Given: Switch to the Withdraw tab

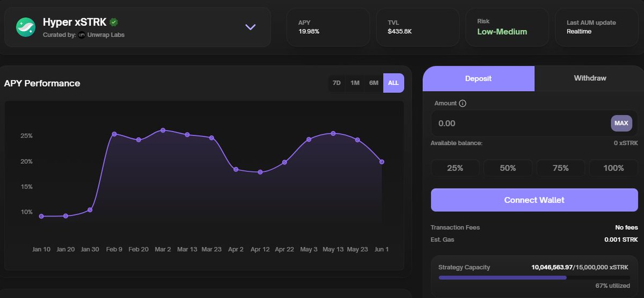Looking at the screenshot, I should pyautogui.click(x=590, y=78).
